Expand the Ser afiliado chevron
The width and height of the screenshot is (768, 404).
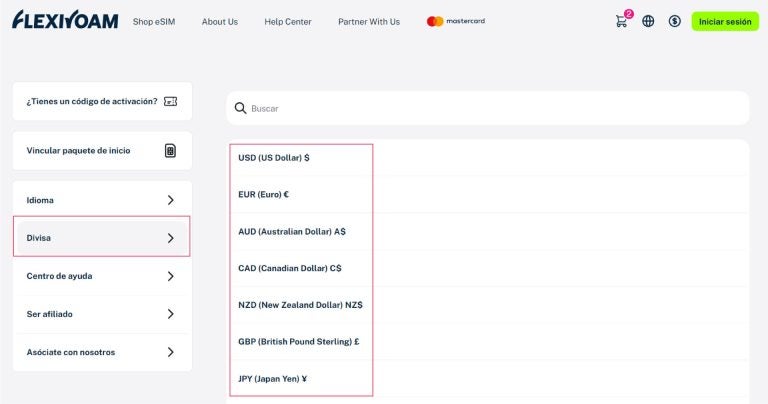170,314
